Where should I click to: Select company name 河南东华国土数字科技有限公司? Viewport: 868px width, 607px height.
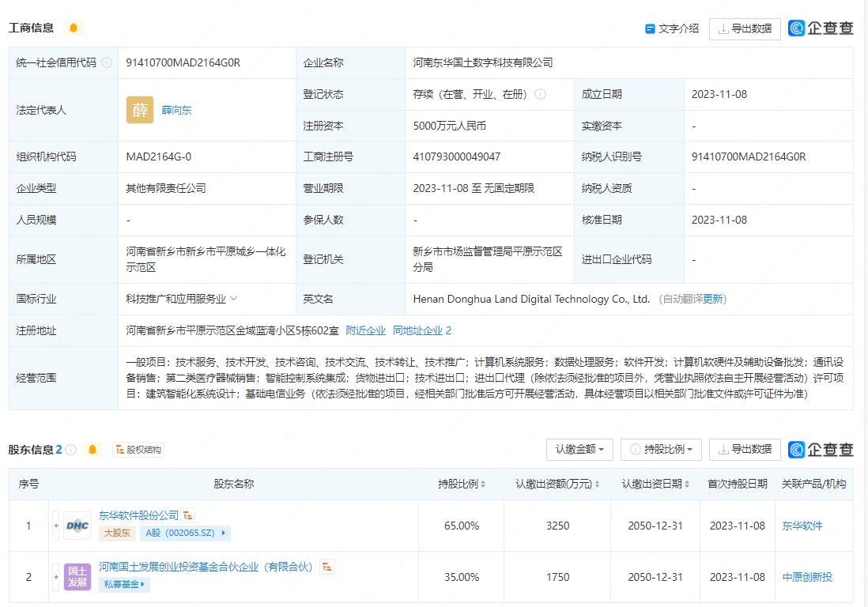pos(483,62)
